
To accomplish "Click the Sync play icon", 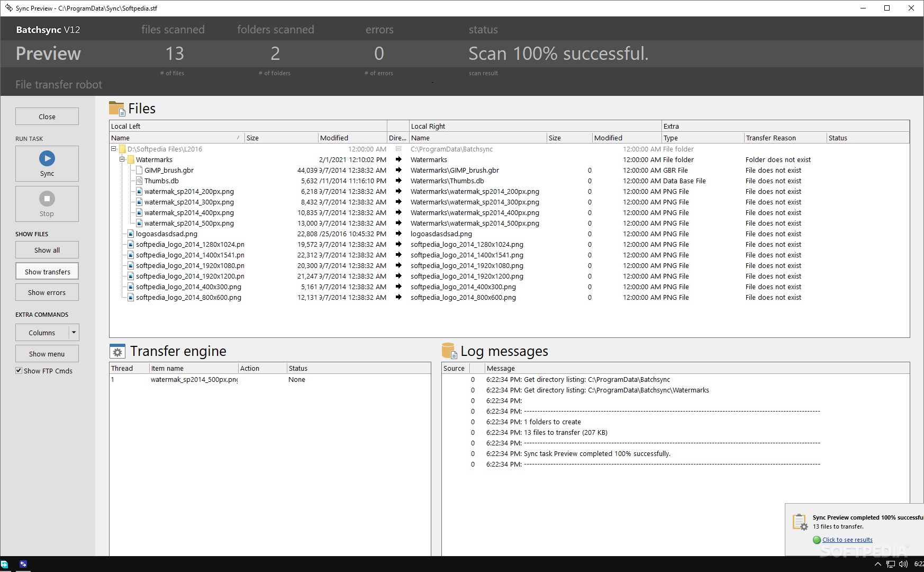I will tap(47, 158).
